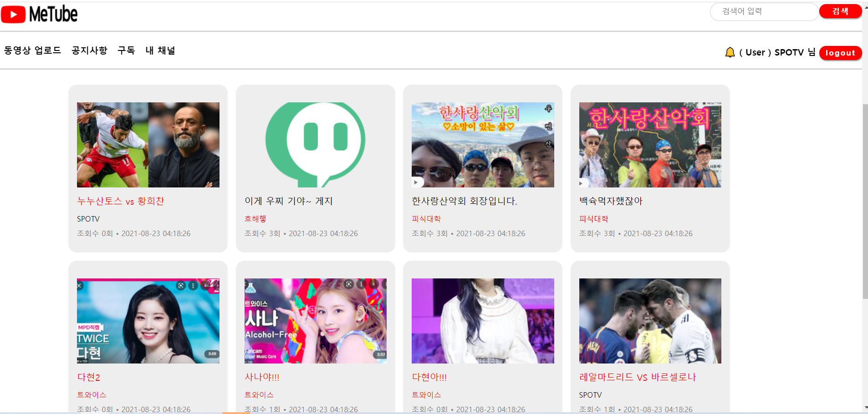Screen dimensions: 868x414
Task: Click the page vertical scrollbar thumb
Action: pos(865,202)
